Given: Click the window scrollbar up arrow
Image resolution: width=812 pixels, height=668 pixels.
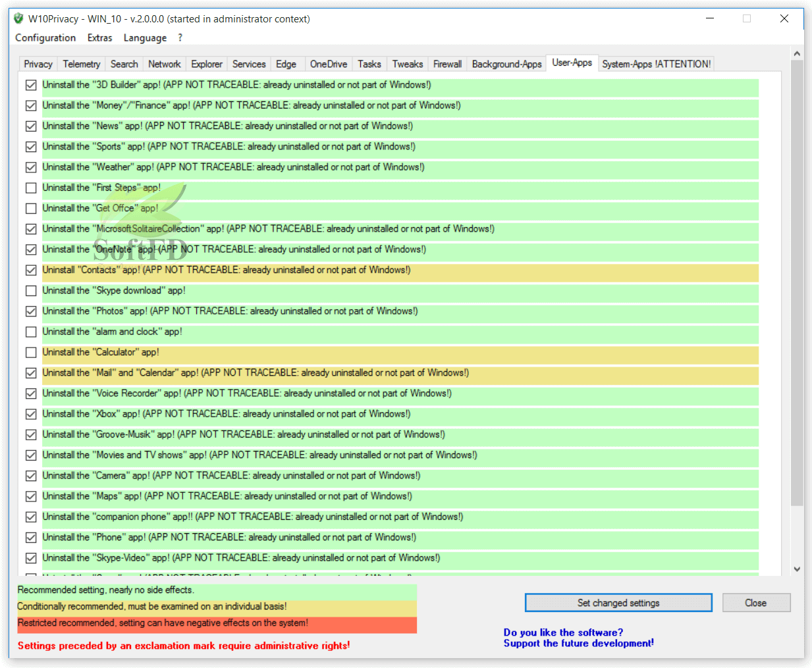Looking at the screenshot, I should tap(797, 53).
